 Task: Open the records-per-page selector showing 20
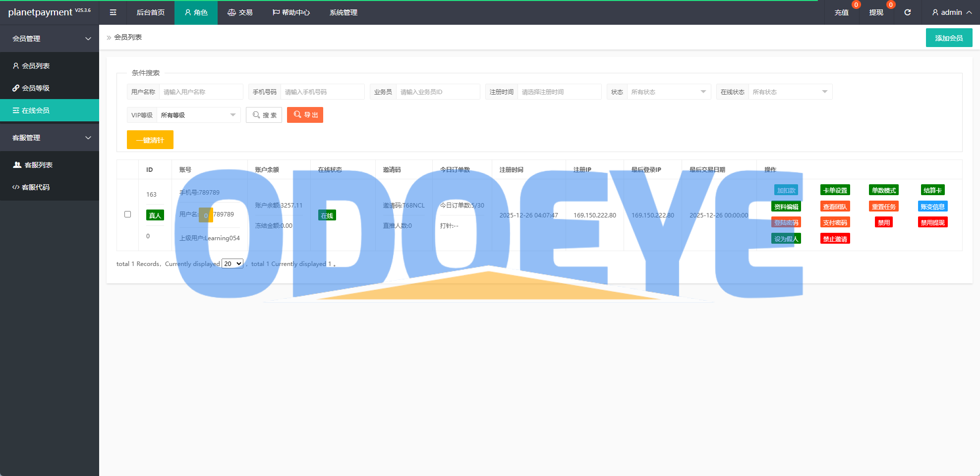coord(232,264)
